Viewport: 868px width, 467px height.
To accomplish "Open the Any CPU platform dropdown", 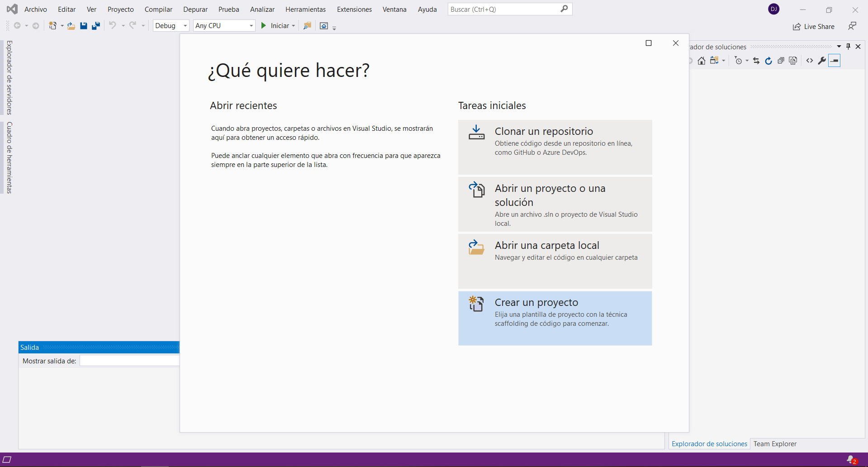I will click(251, 26).
